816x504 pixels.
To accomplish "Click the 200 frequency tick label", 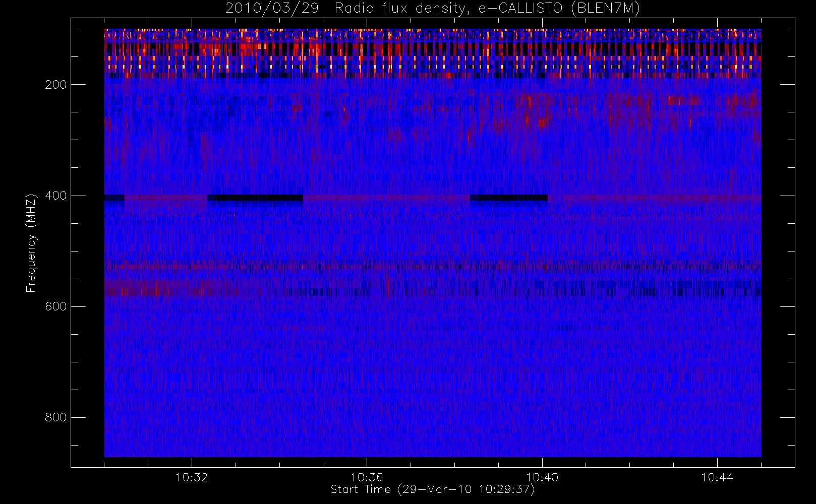I will (x=56, y=85).
